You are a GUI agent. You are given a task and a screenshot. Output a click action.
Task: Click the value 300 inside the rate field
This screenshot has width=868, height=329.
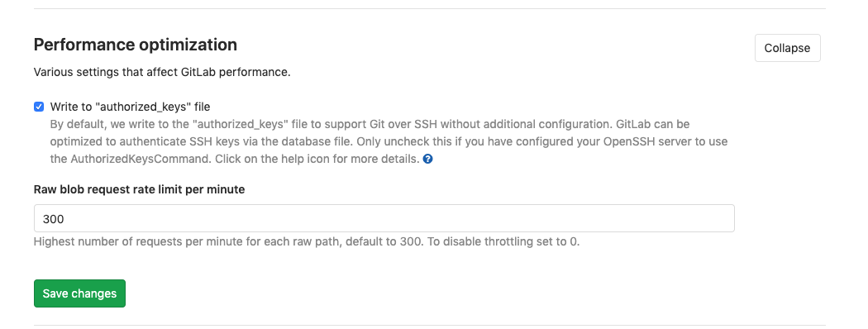(x=54, y=219)
